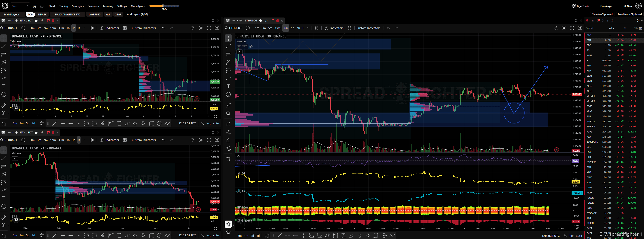Take a snapshot of the 30m chart with the camera icon

[x=580, y=28]
